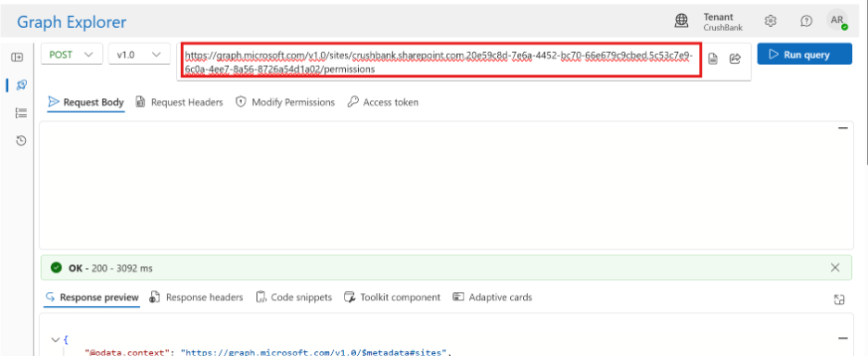Click inside the Request Body editor
This screenshot has width=868, height=356.
point(446,184)
